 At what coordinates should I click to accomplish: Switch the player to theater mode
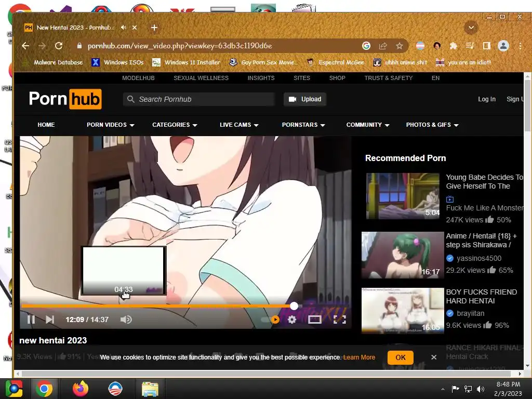(314, 320)
